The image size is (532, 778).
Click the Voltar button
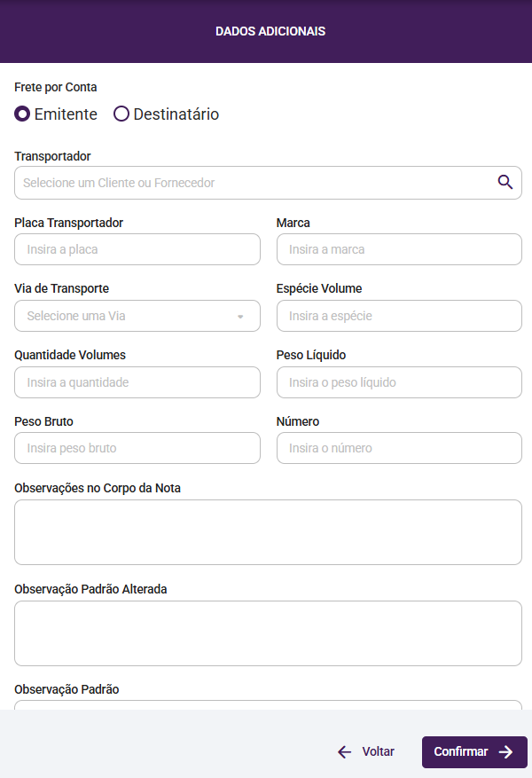366,752
